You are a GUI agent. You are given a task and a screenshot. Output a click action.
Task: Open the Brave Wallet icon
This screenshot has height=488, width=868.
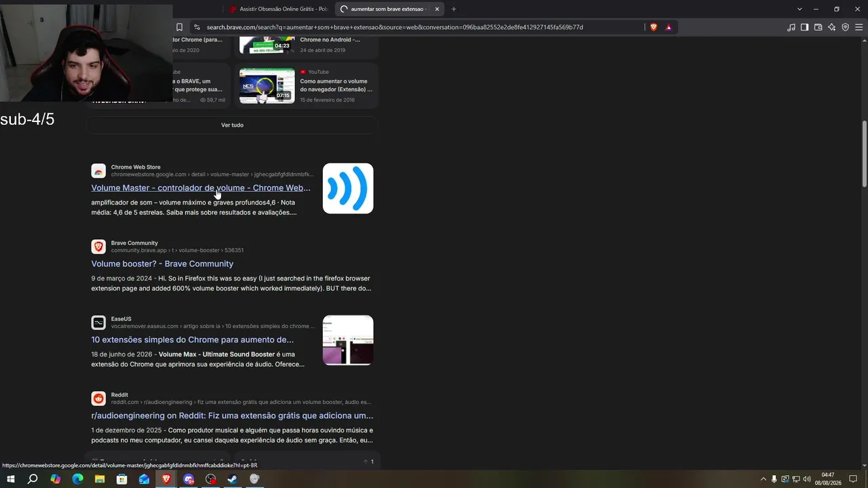(x=818, y=27)
